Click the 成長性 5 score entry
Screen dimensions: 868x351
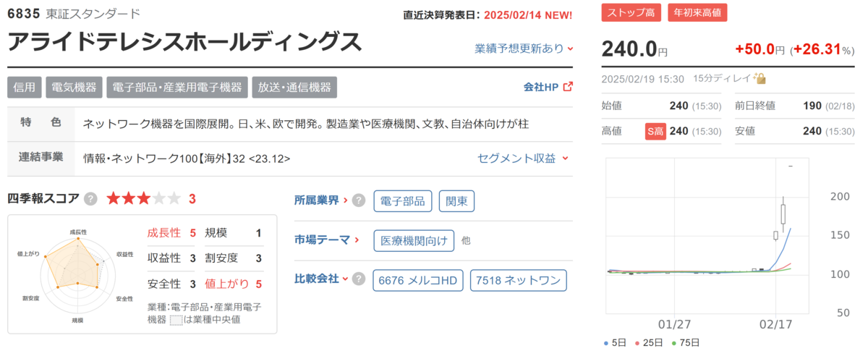[x=172, y=233]
